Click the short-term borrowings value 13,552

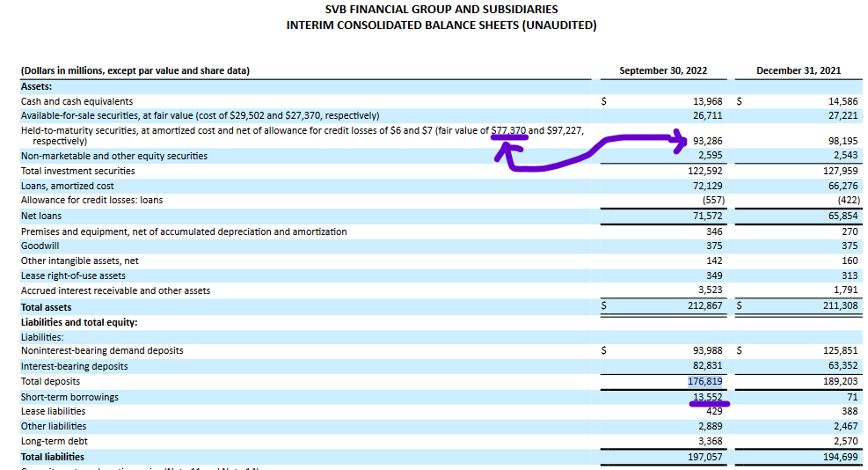click(x=707, y=397)
